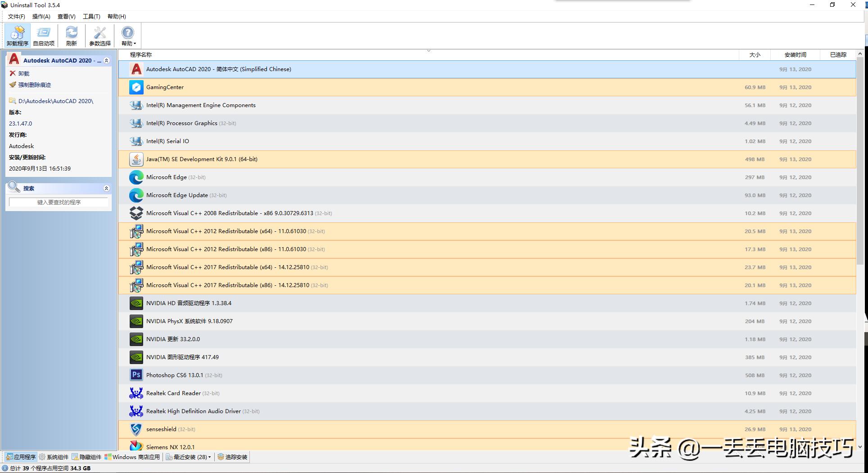
Task: Click the Microsoft Edge program icon
Action: [x=136, y=177]
